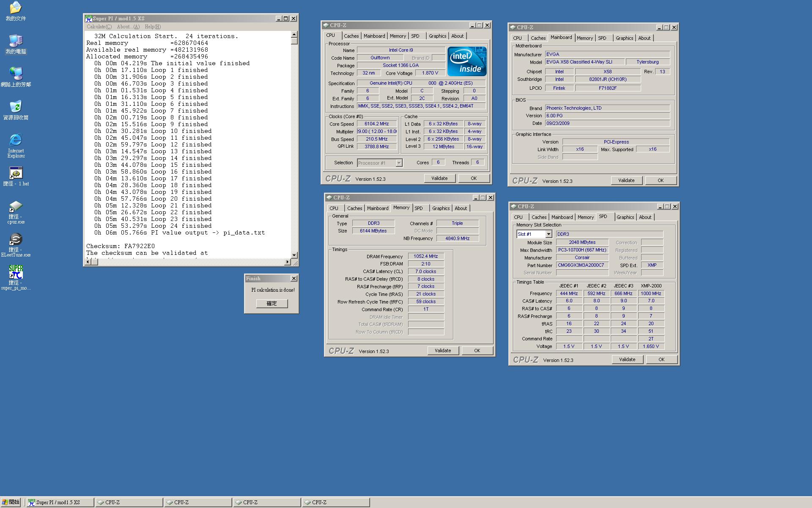Click the Windows Start button 開始
Image resolution: width=812 pixels, height=508 pixels.
pos(11,502)
